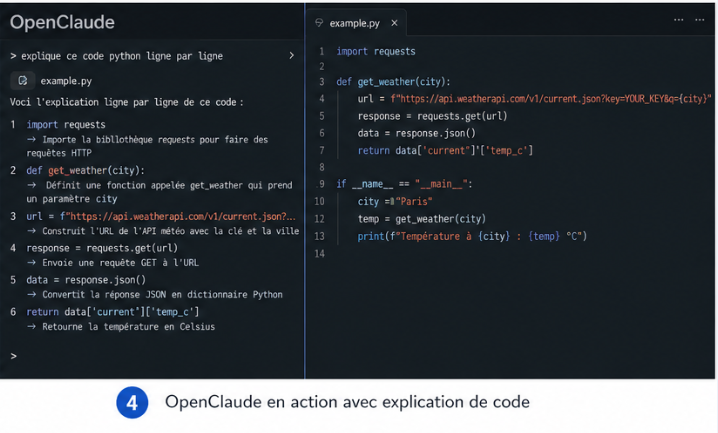Click line number 9 in the editor gutter
This screenshot has height=433, width=718.
point(321,184)
